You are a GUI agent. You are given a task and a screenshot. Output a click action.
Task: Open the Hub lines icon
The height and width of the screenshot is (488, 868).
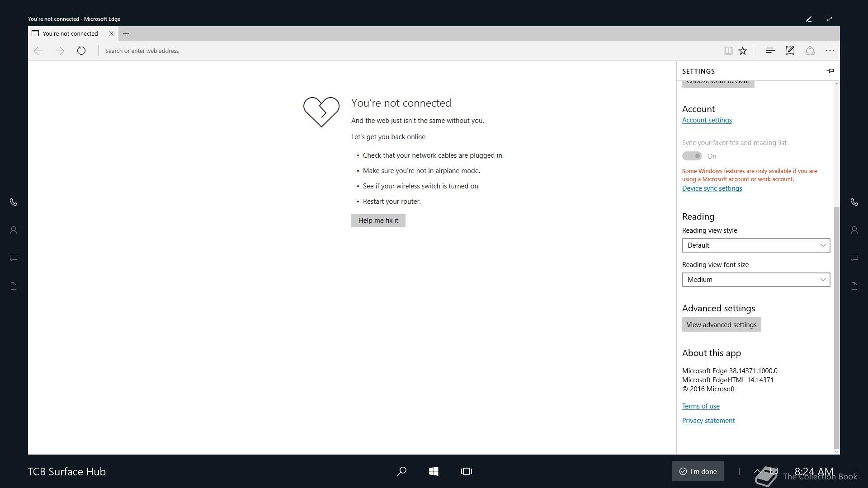click(x=770, y=51)
